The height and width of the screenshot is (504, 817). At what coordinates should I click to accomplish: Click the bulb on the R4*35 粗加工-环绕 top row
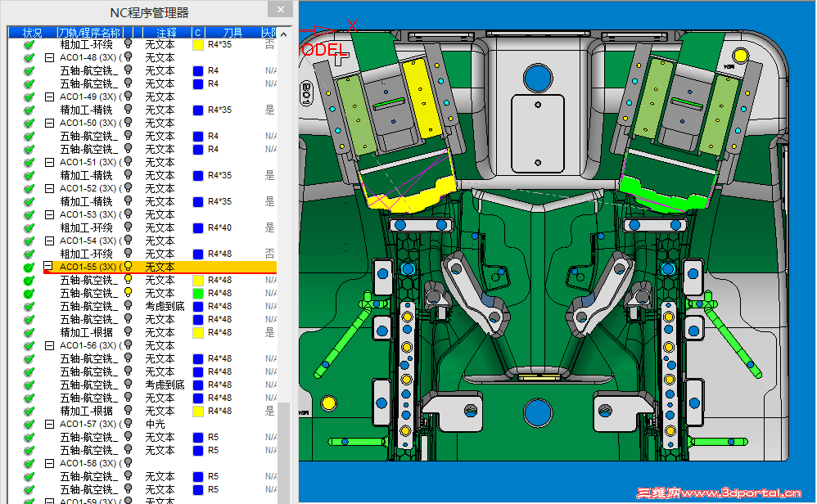click(128, 43)
